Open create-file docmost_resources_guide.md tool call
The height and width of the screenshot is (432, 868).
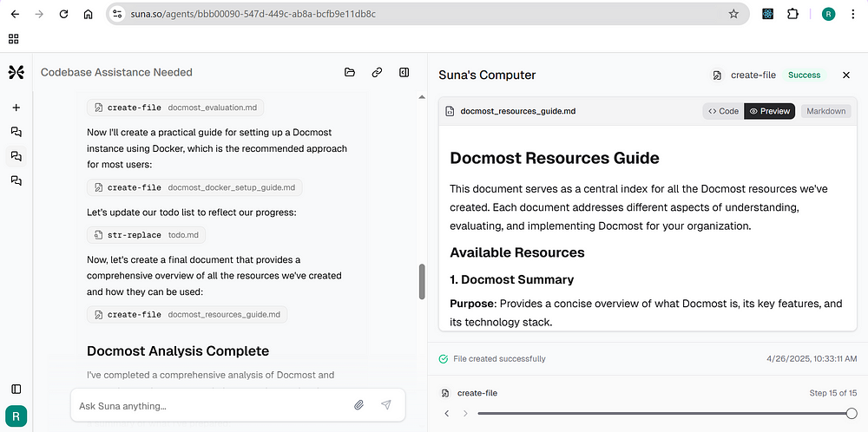187,315
